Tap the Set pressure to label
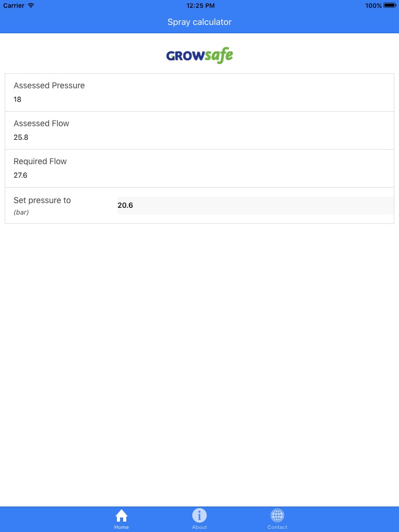 point(42,201)
